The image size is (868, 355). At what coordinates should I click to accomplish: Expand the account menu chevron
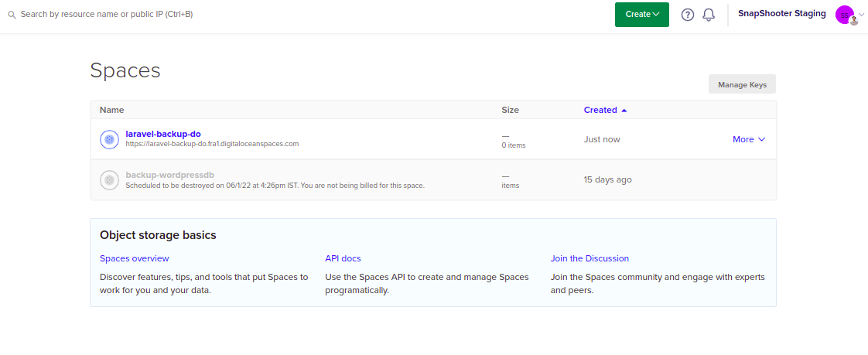[x=862, y=15]
